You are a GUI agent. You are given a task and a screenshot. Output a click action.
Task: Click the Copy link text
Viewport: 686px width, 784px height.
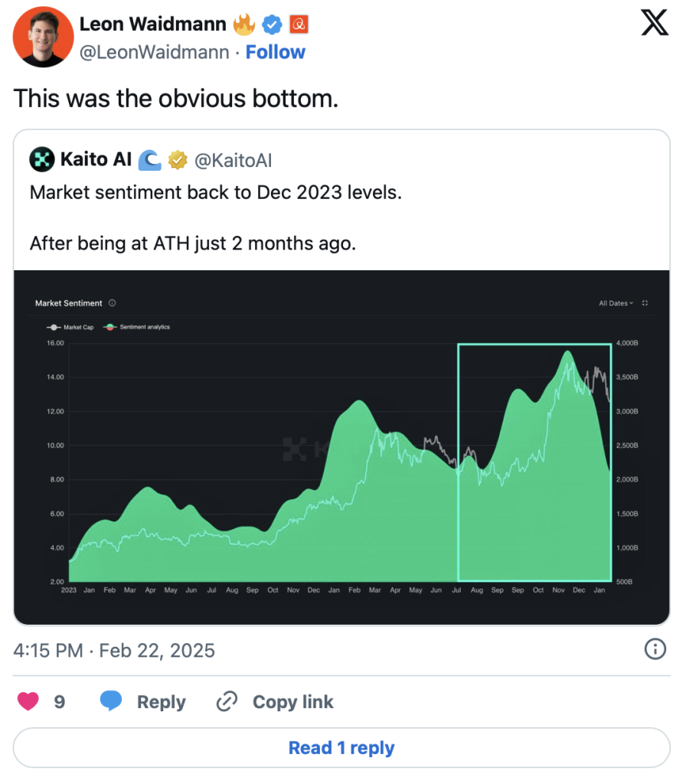click(x=292, y=701)
